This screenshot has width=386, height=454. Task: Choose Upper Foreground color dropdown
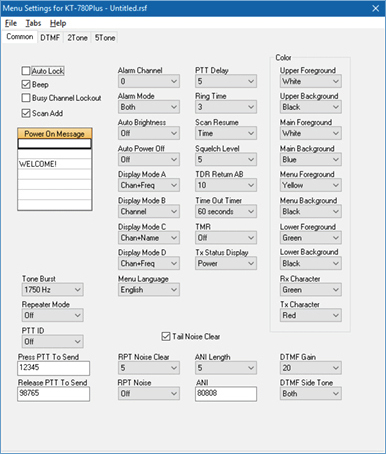[x=311, y=81]
